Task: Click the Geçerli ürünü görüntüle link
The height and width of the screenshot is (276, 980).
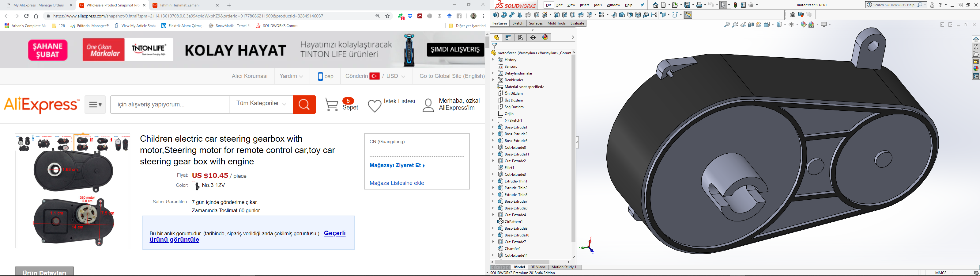Action: (x=248, y=236)
